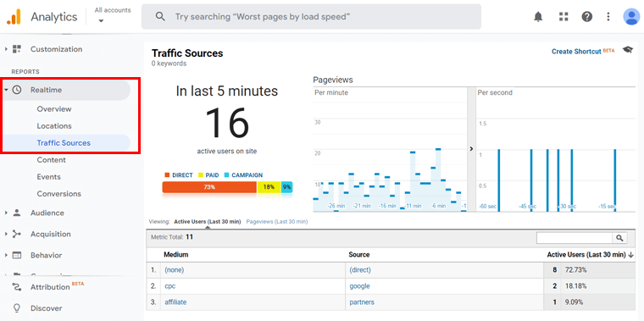The width and height of the screenshot is (644, 321).
Task: Click the orange 73% direct bar segment
Action: tap(209, 187)
